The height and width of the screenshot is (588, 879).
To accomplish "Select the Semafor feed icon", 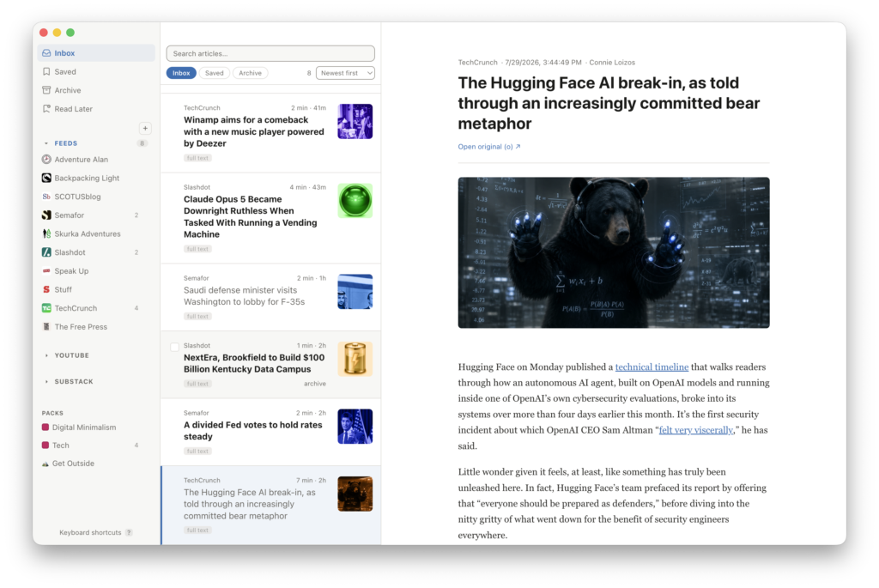I will click(46, 215).
